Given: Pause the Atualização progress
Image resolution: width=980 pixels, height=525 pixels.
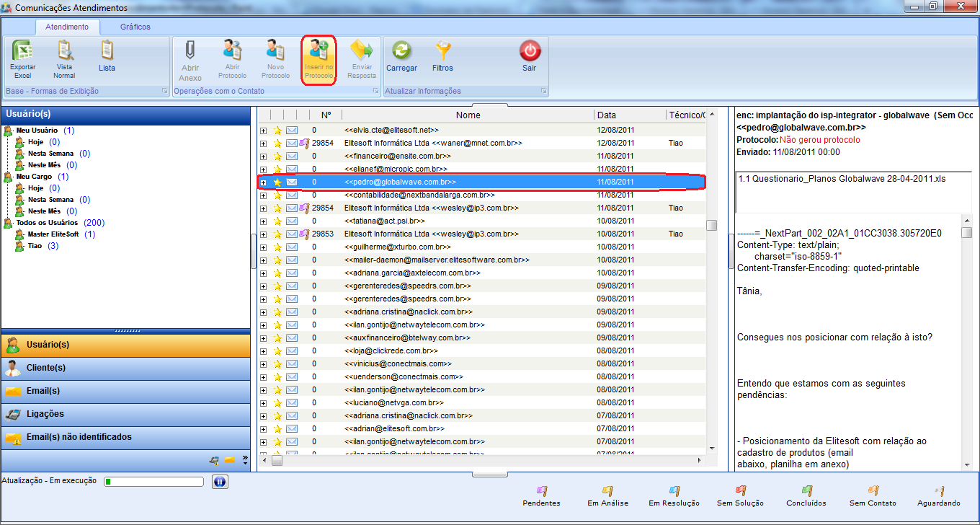Looking at the screenshot, I should (x=220, y=482).
